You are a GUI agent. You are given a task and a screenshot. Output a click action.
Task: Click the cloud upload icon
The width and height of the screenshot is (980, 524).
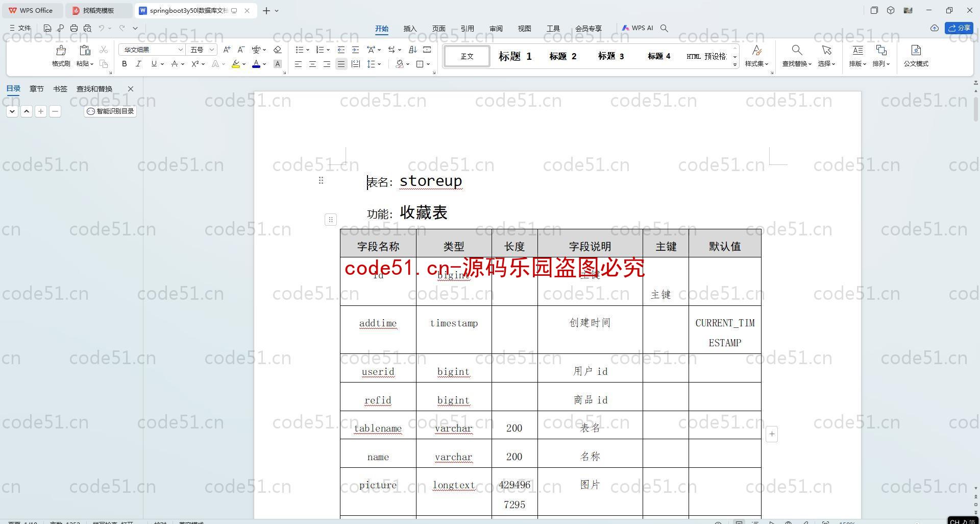(x=935, y=28)
